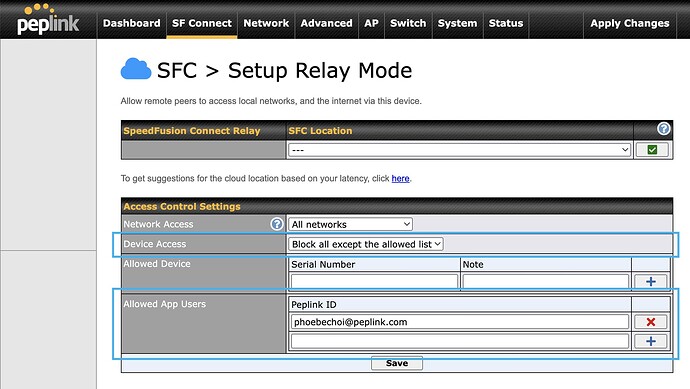Image resolution: width=690 pixels, height=389 pixels.
Task: Click the Save button
Action: [x=397, y=363]
